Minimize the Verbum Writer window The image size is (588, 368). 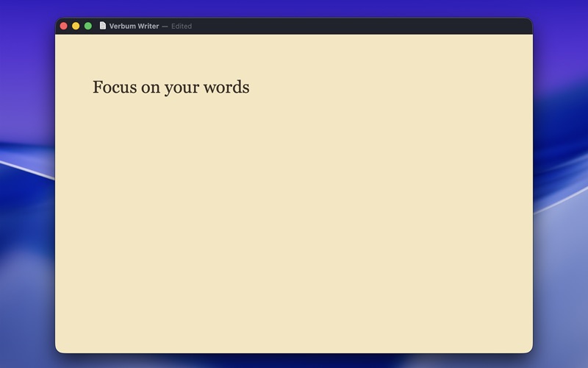click(x=76, y=26)
